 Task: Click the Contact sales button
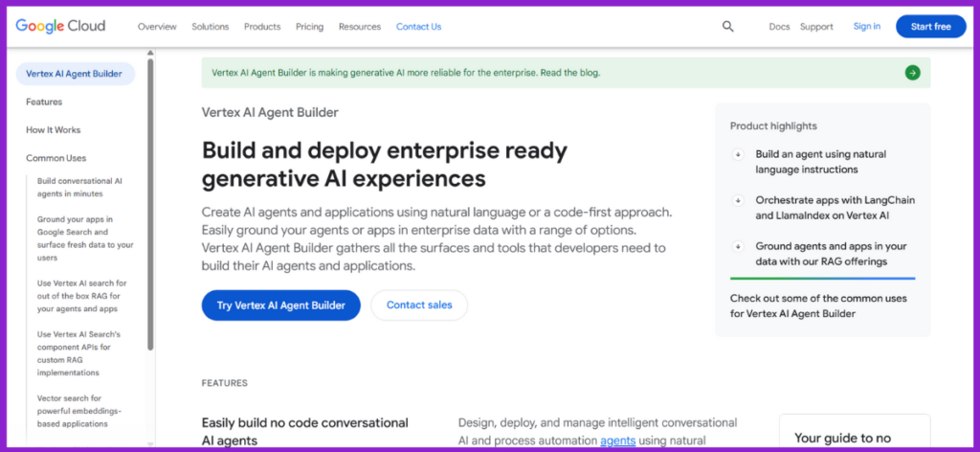coord(419,305)
